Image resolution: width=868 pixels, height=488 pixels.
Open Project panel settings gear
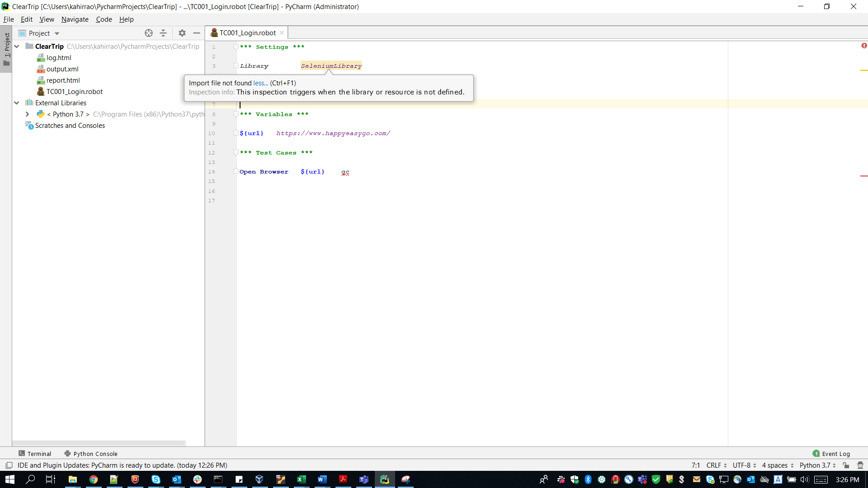pos(182,33)
